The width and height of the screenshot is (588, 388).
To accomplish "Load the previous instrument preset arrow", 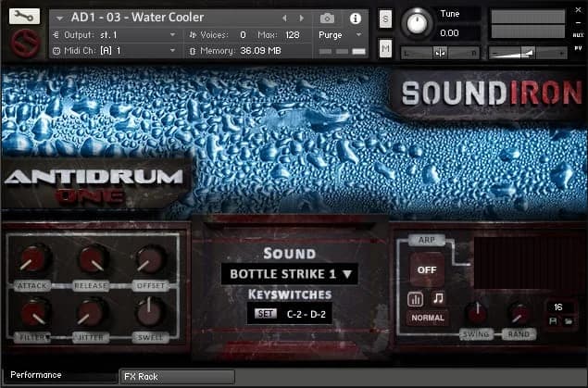I will (284, 18).
